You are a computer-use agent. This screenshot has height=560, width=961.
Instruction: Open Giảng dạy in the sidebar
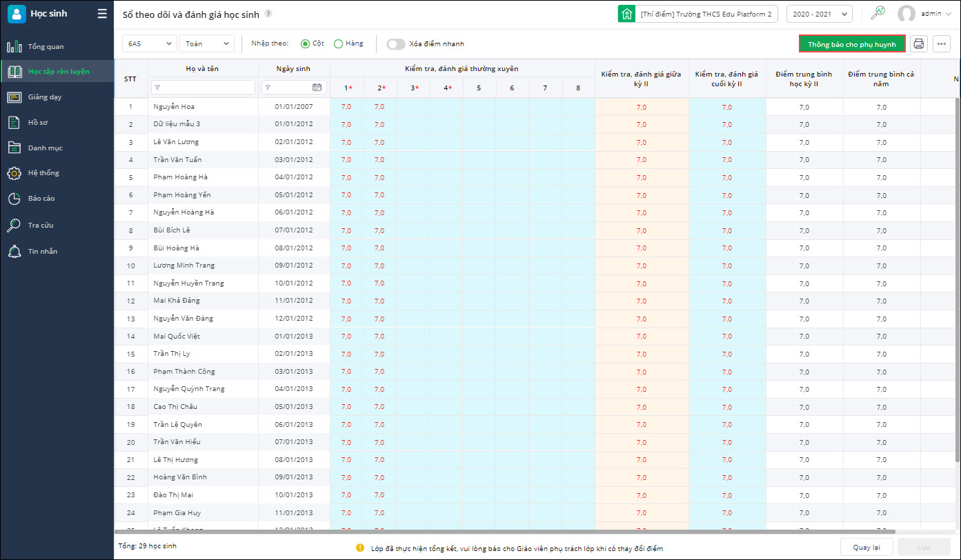coord(45,97)
